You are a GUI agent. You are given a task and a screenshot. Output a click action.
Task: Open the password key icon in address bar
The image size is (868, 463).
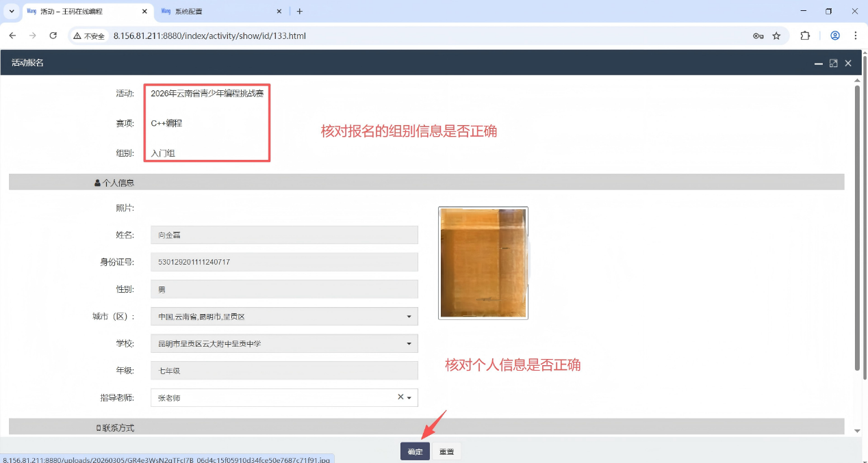758,36
